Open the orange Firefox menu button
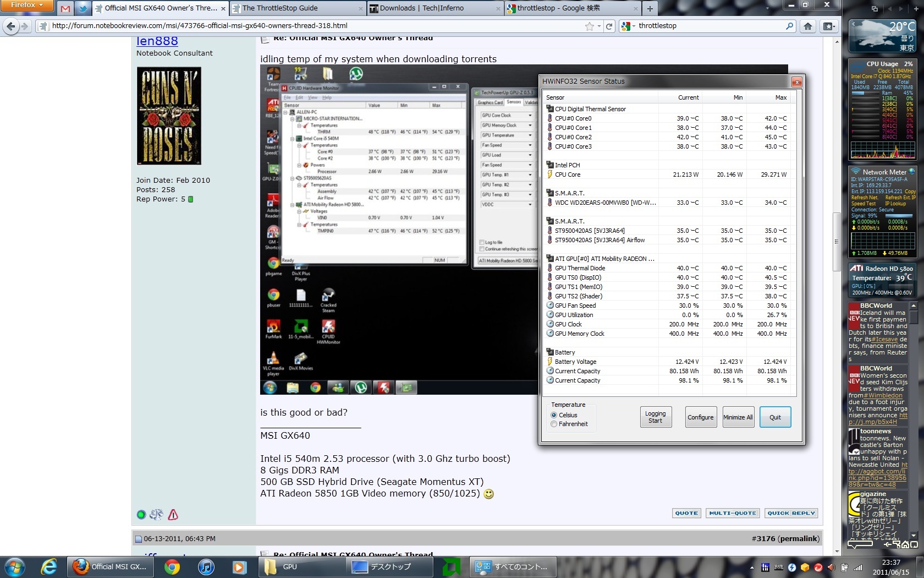Image resolution: width=924 pixels, height=578 pixels. pyautogui.click(x=26, y=5)
